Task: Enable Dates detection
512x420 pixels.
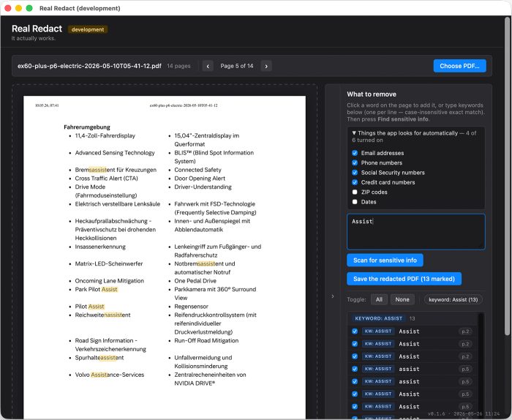Action: click(355, 202)
